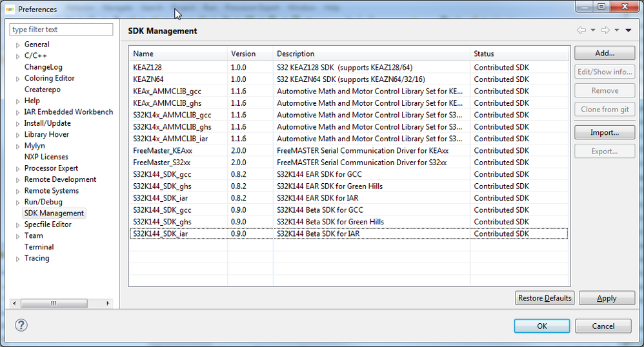Image resolution: width=644 pixels, height=347 pixels.
Task: Select S32K144 Beta SDK for GCC description
Action: (320, 210)
